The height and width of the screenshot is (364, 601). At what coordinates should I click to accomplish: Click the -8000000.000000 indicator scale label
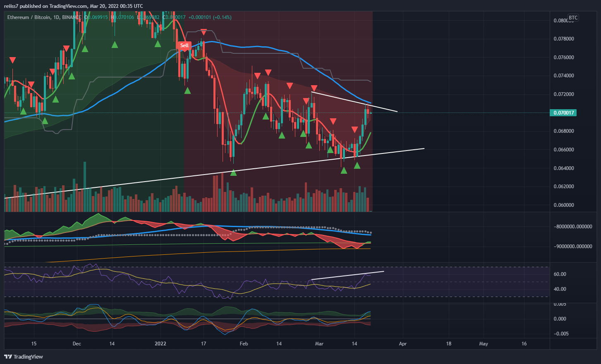(x=573, y=227)
